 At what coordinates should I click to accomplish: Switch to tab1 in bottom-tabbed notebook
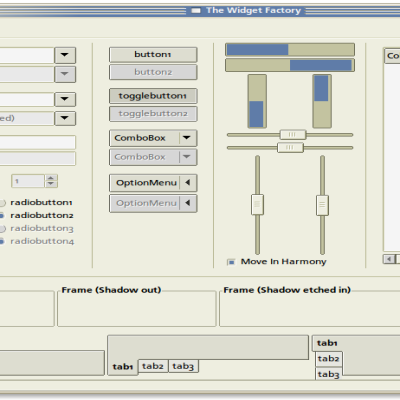pyautogui.click(x=123, y=367)
